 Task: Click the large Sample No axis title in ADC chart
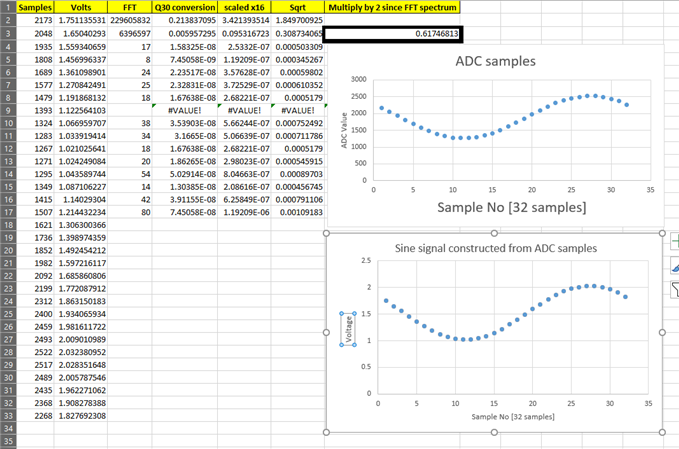(x=511, y=207)
